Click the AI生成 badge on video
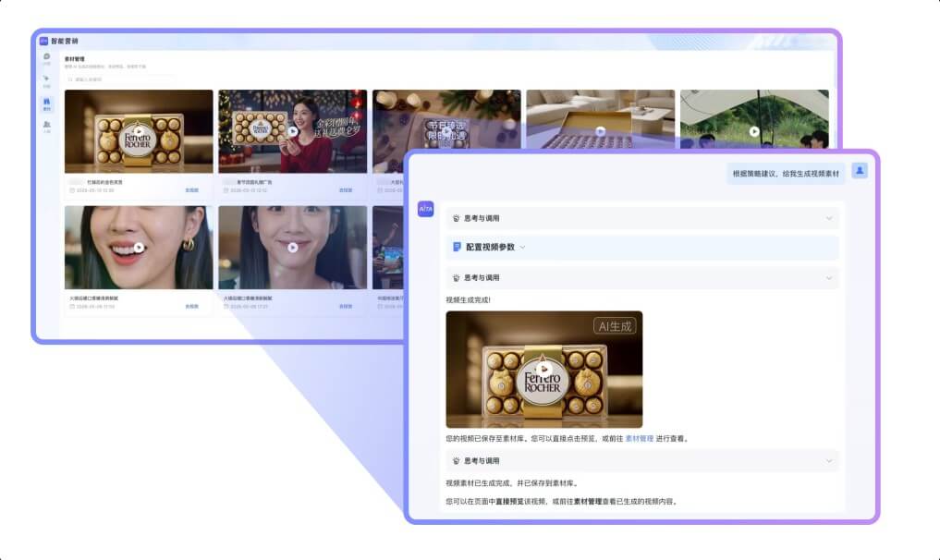940x560 pixels. (x=615, y=326)
